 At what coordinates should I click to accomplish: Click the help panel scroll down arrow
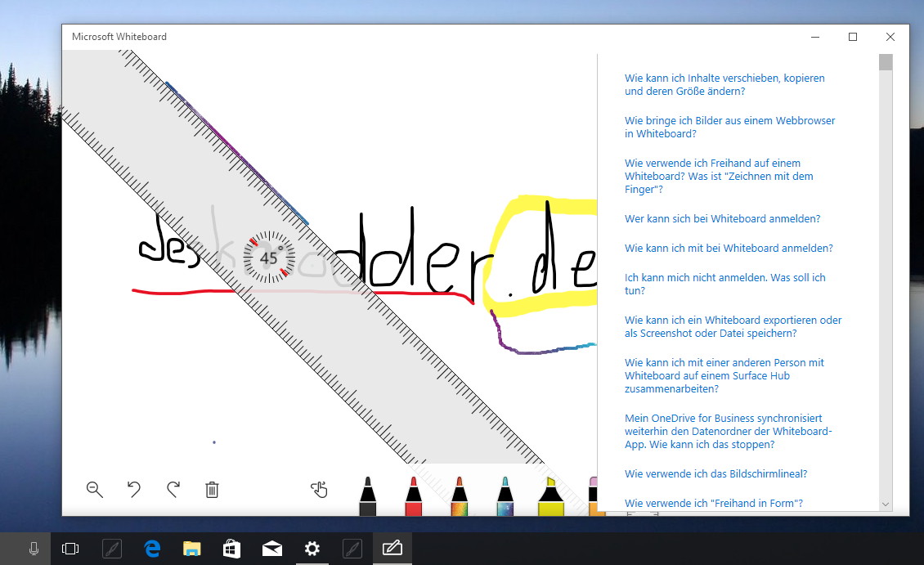point(885,504)
